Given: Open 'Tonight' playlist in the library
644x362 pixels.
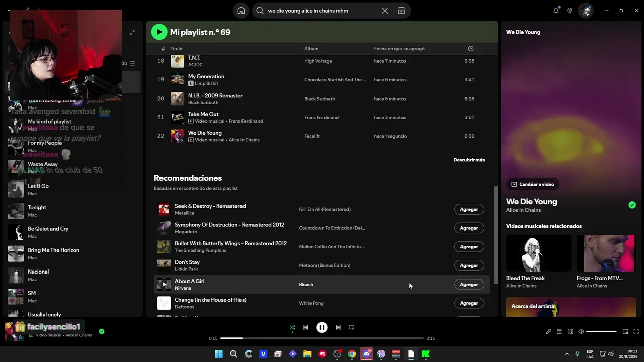Looking at the screenshot, I should (73, 211).
